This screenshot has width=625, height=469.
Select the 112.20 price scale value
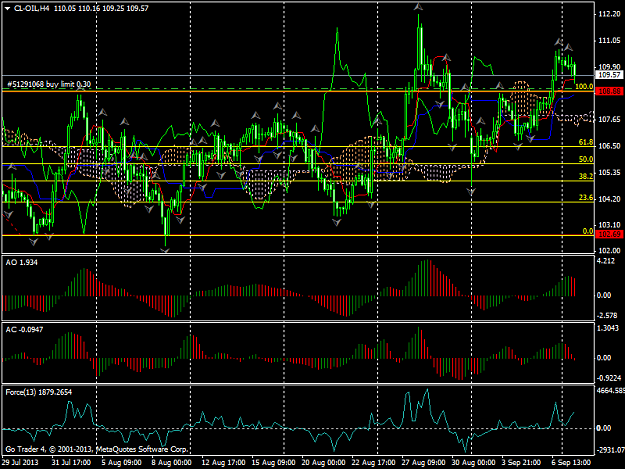pyautogui.click(x=609, y=14)
